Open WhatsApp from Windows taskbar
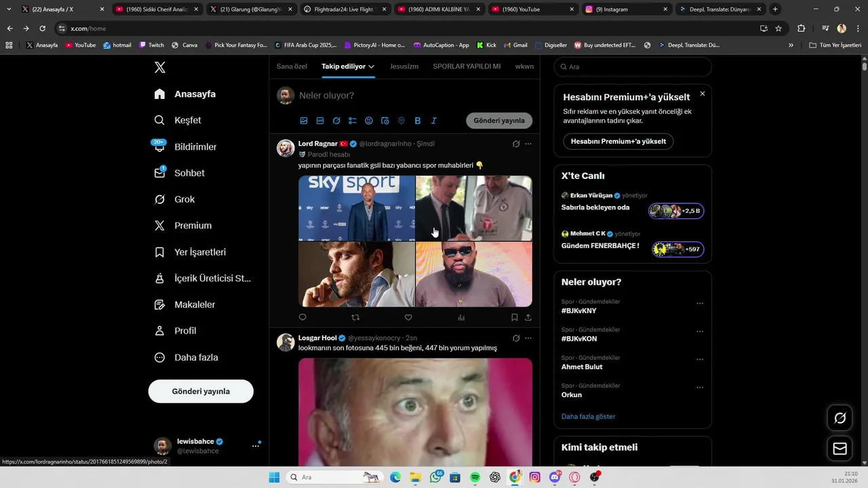Image resolution: width=868 pixels, height=488 pixels. click(435, 477)
